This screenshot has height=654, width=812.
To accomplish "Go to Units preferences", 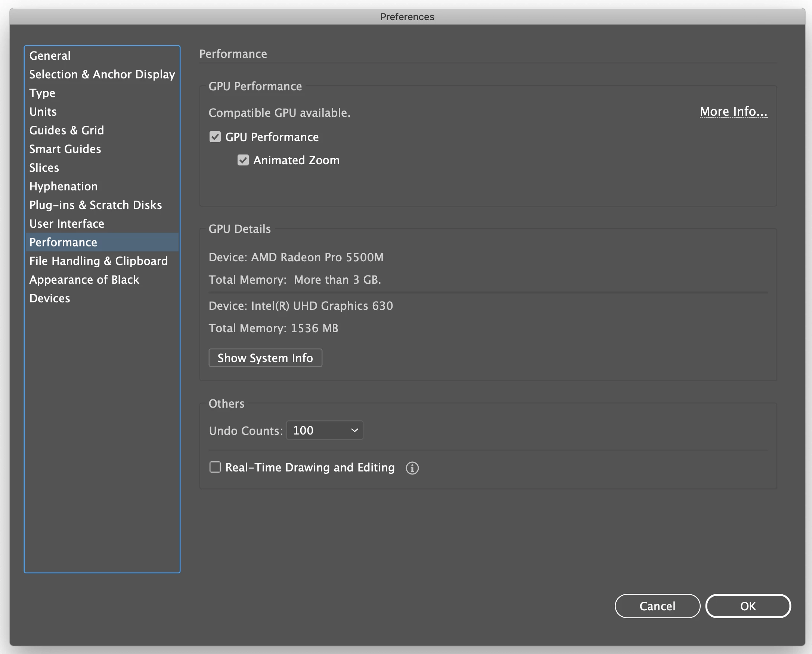I will 43,112.
